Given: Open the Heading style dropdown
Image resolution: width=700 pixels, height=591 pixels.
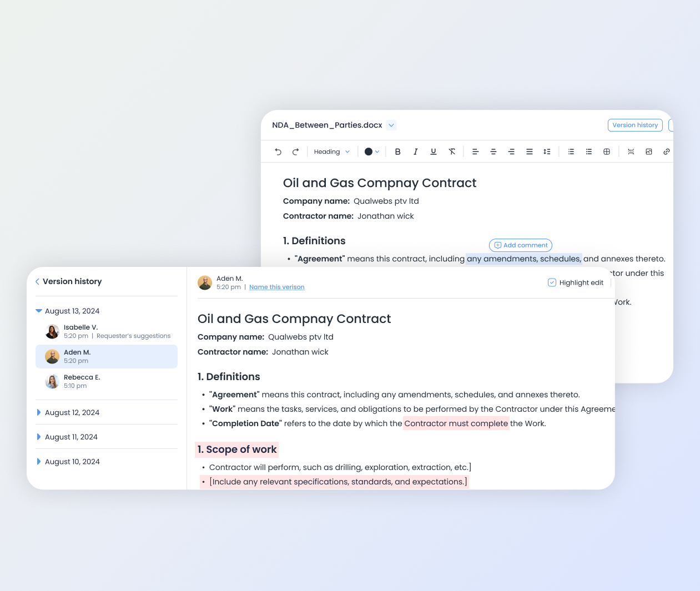Looking at the screenshot, I should (x=332, y=151).
